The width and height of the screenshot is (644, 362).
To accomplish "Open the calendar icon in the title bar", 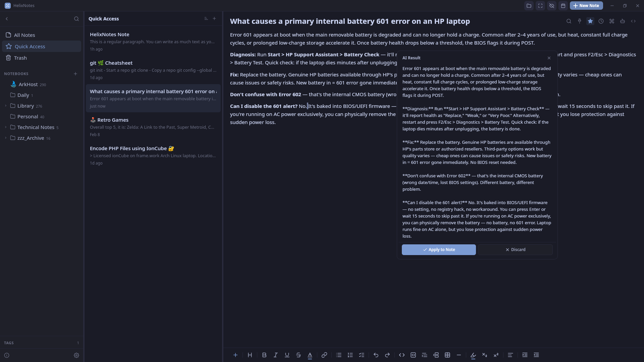I will pyautogui.click(x=563, y=5).
